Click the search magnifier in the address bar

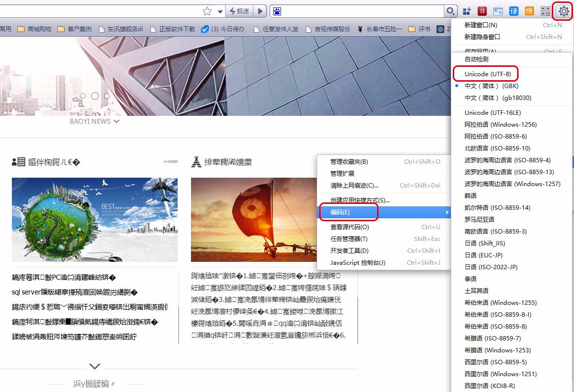tap(450, 11)
